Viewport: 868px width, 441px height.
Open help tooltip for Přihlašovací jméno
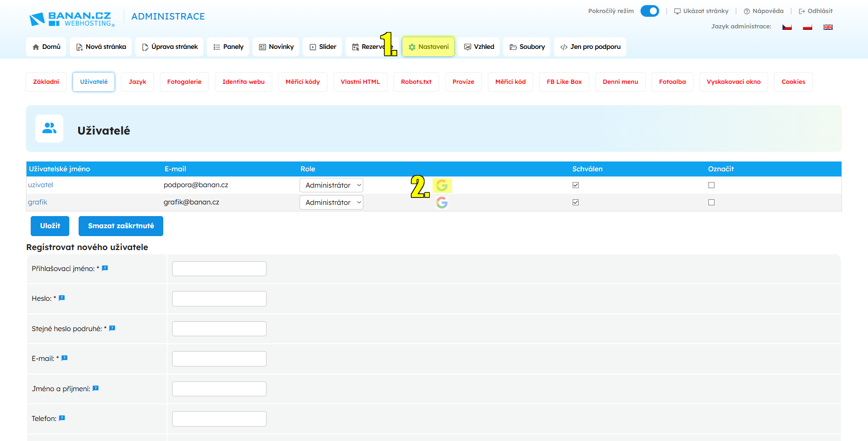click(105, 268)
